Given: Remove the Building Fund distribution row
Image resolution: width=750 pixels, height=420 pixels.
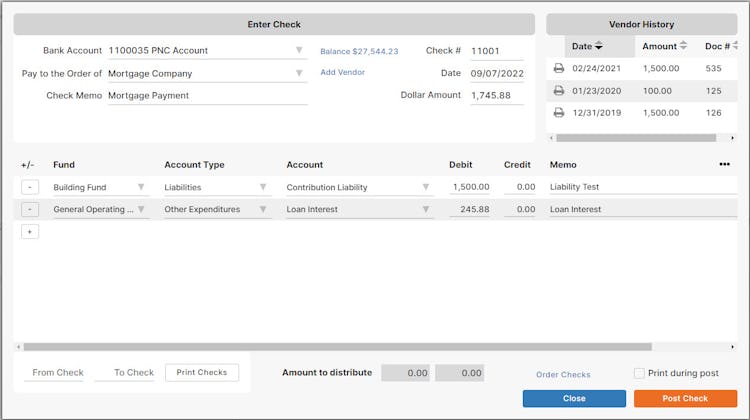Looking at the screenshot, I should (30, 187).
